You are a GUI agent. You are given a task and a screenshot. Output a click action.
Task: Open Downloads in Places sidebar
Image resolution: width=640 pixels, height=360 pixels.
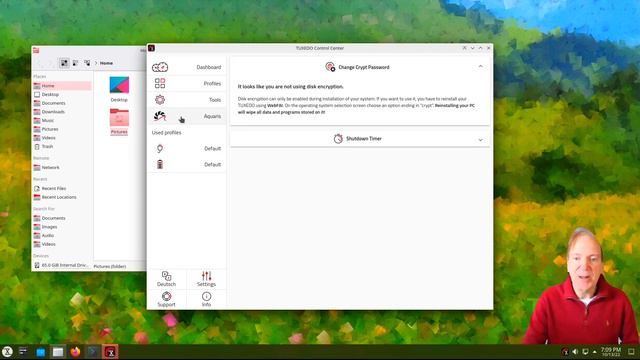coord(62,112)
